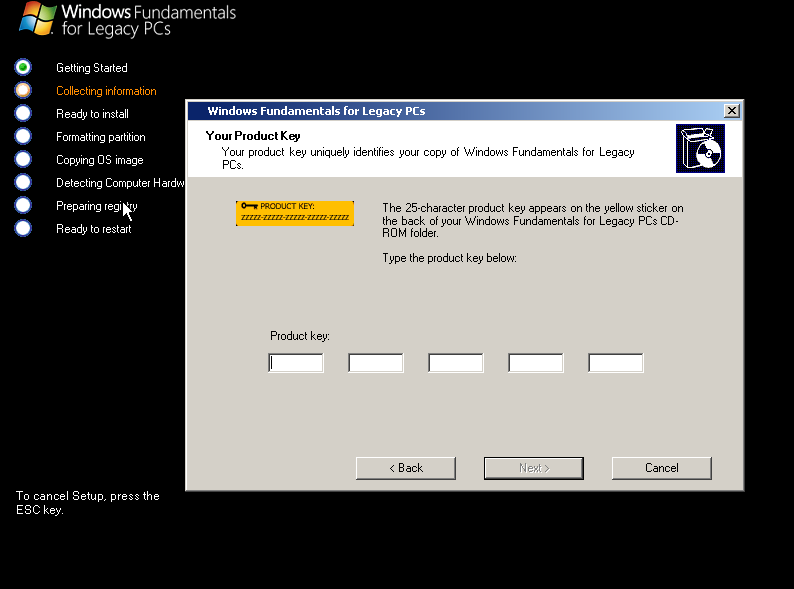Click the 'Product key:' field label
The image size is (794, 589).
point(300,336)
